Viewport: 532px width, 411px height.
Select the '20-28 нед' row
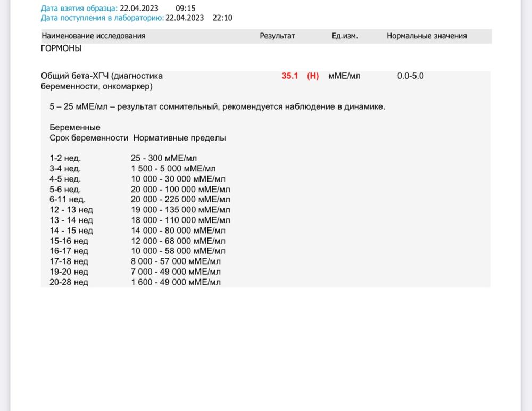point(135,282)
